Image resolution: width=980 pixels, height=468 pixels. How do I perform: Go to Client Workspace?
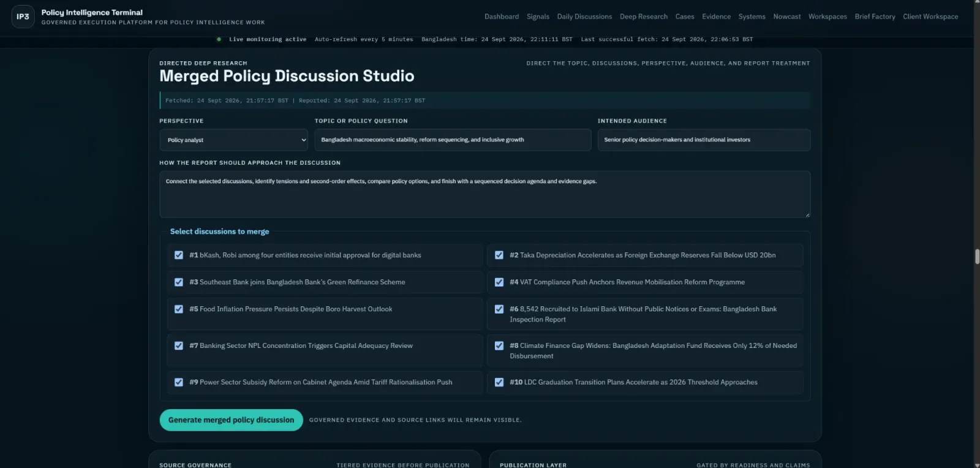pos(930,17)
